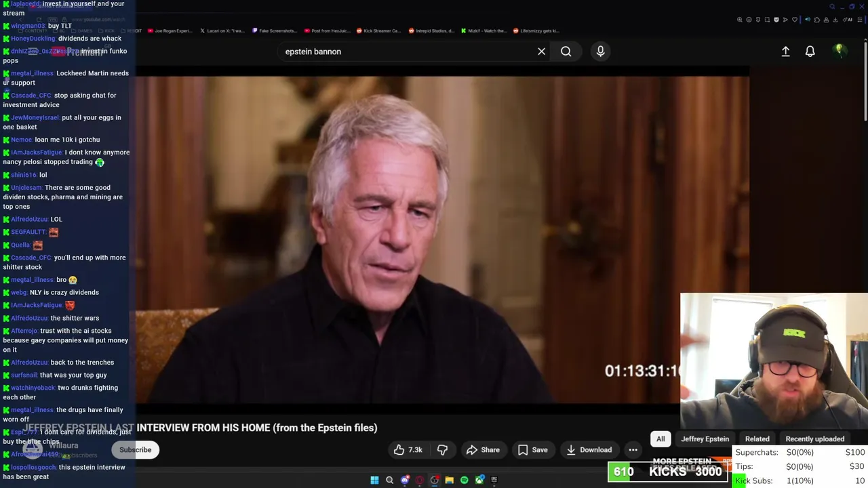The image size is (868, 488).
Task: Bookmark the page with the heart icon
Action: pos(795,20)
